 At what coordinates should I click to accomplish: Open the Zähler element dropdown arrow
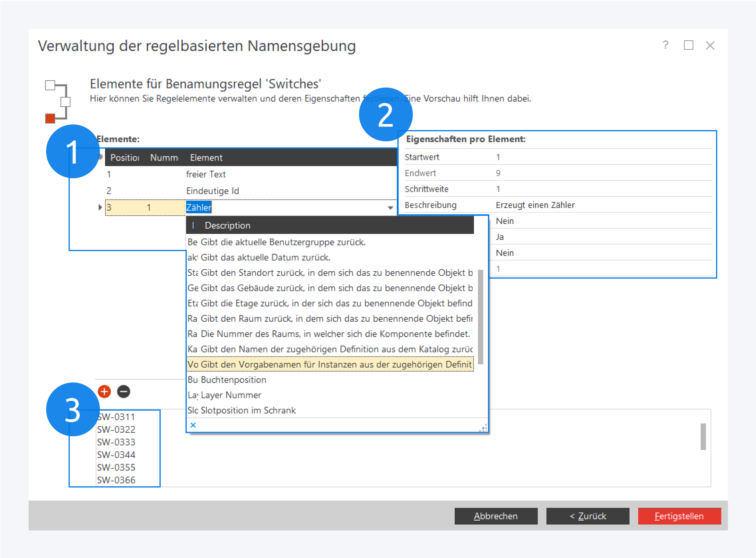pyautogui.click(x=390, y=208)
